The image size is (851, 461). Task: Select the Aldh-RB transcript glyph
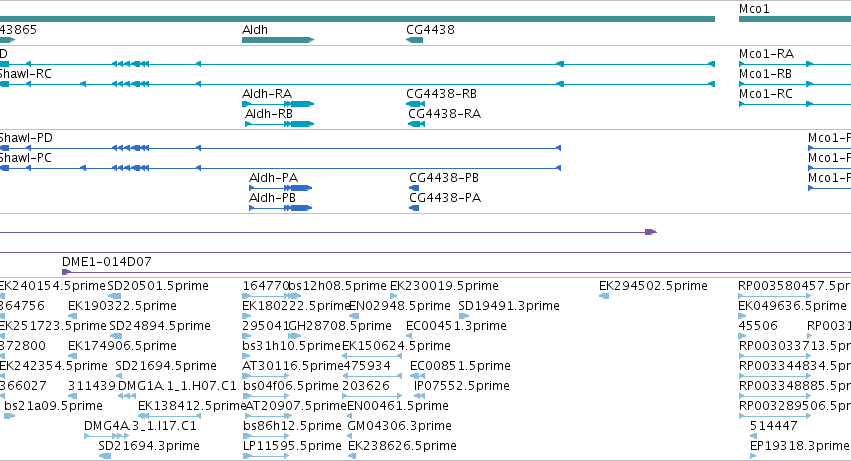(280, 124)
